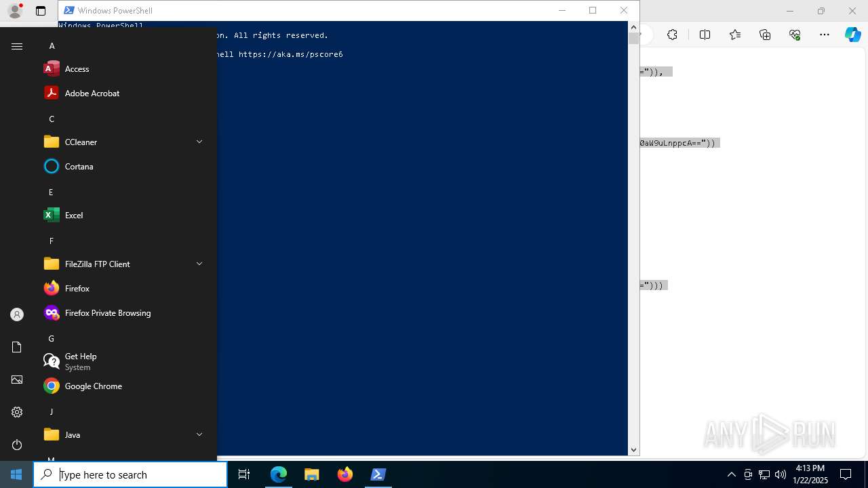Jump to letter J section header
The height and width of the screenshot is (488, 868).
pos(51,411)
